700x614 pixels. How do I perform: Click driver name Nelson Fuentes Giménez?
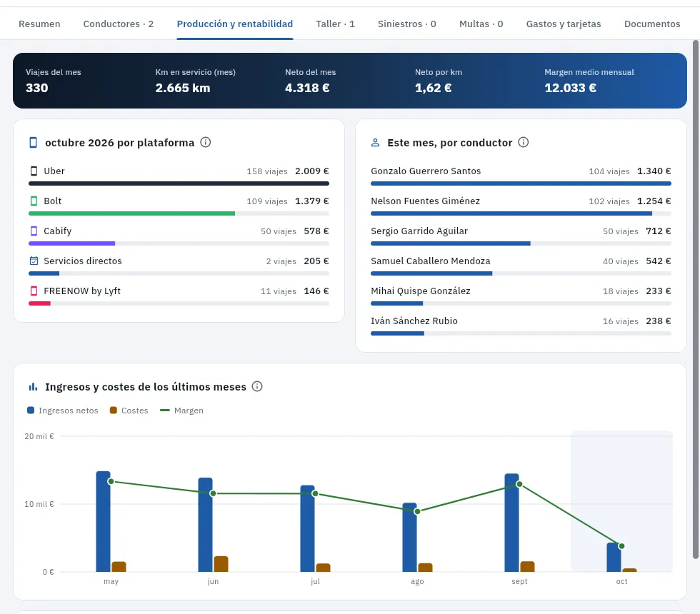pyautogui.click(x=426, y=201)
